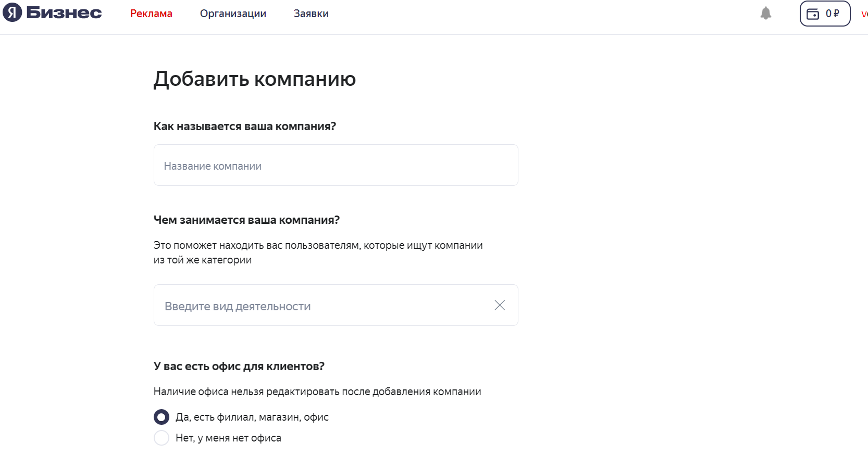Focus the "Название компании" input field

pos(336,165)
